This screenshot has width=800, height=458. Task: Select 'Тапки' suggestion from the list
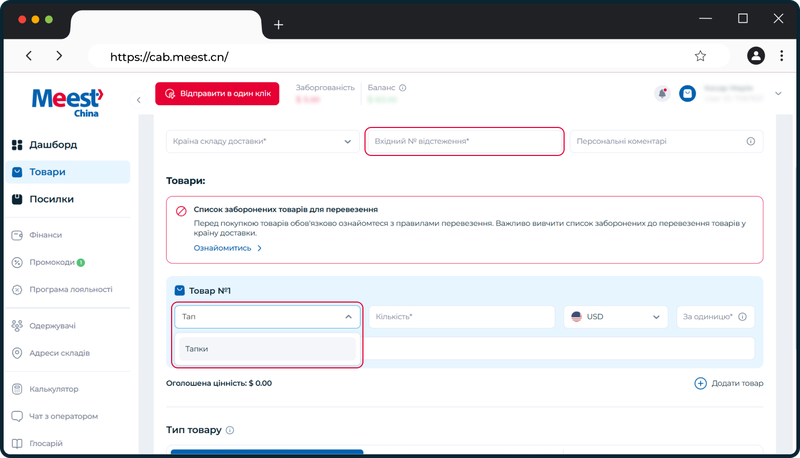(x=267, y=349)
